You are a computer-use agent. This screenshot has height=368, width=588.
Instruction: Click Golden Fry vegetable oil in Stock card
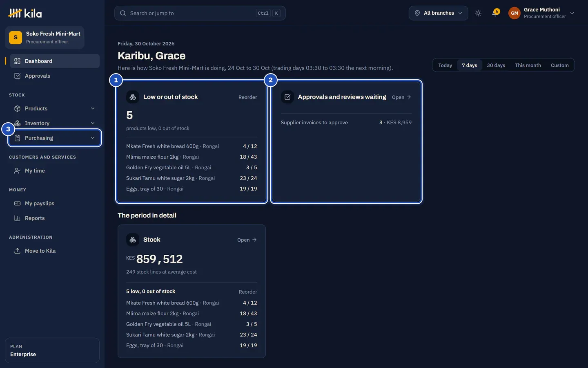pyautogui.click(x=192, y=324)
